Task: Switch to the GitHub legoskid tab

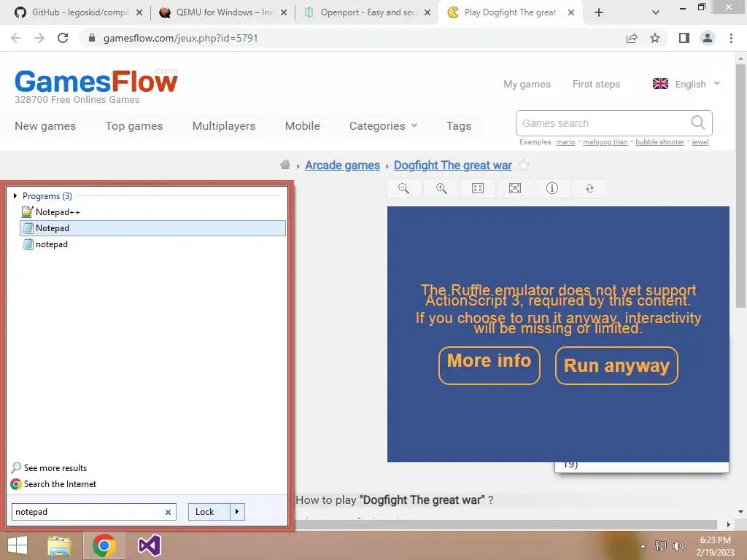Action: point(79,12)
